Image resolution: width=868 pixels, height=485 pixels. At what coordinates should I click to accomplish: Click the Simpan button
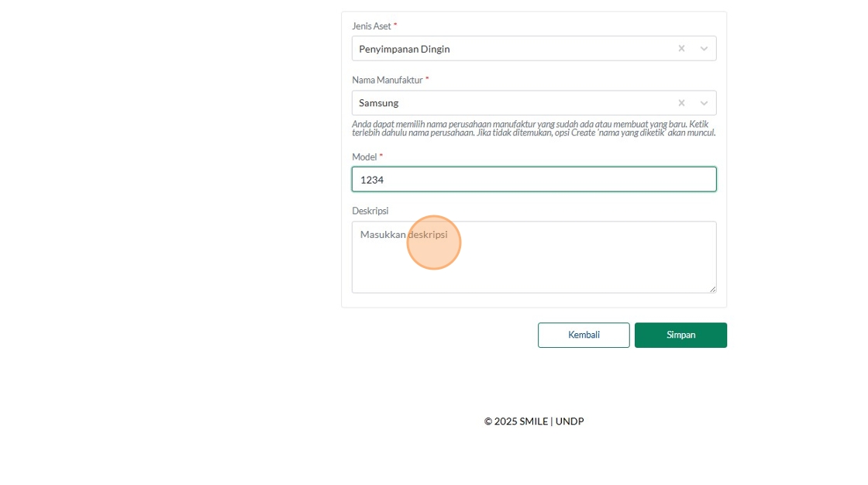680,335
